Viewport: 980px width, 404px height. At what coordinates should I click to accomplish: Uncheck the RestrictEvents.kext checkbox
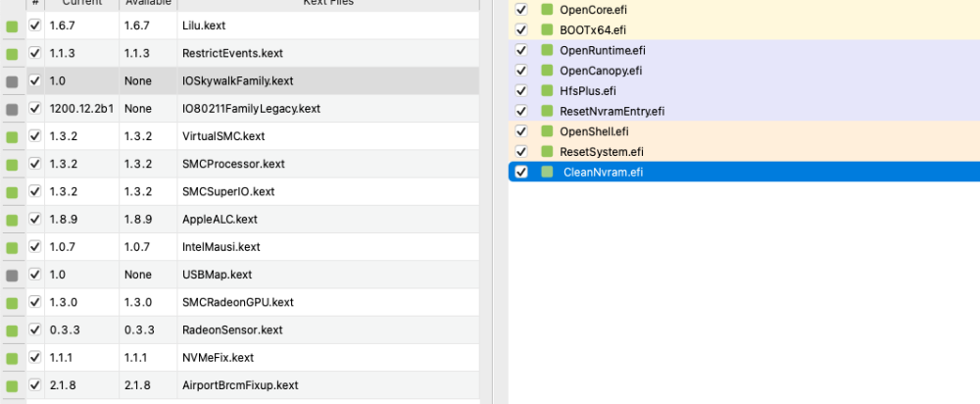(35, 53)
